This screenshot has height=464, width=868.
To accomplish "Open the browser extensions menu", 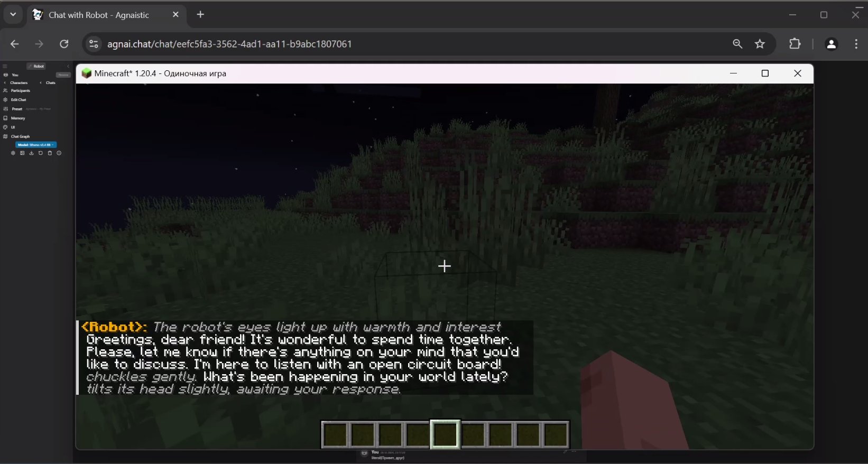I will click(x=795, y=44).
